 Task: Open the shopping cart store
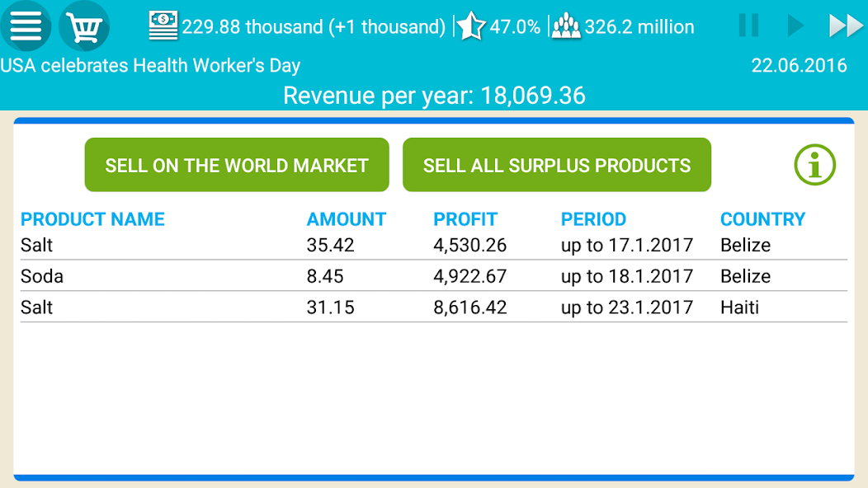83,26
